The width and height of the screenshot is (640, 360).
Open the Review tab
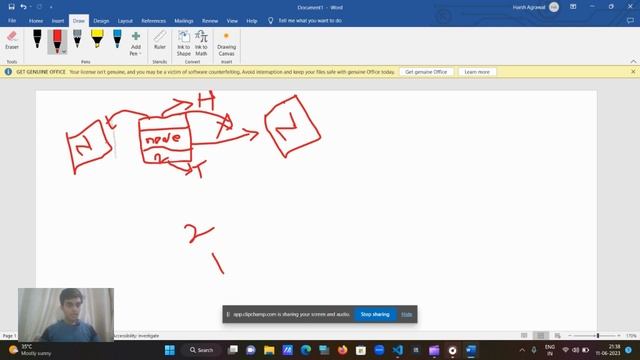(210, 20)
